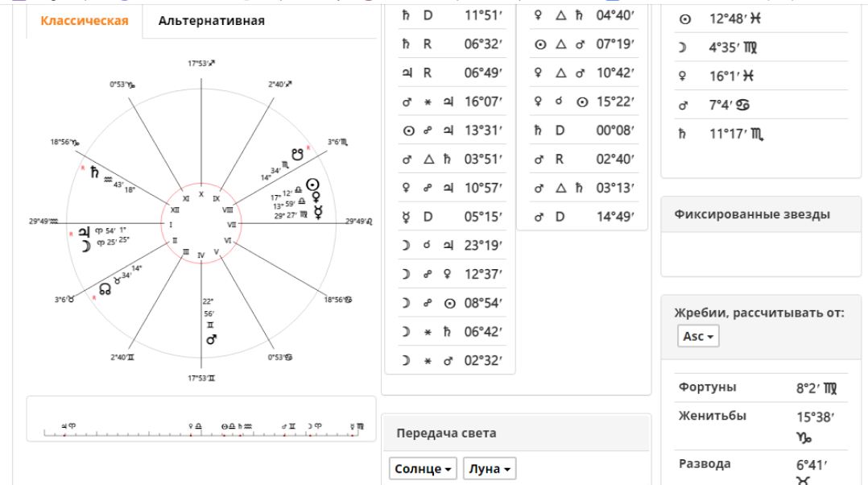Click the Venus glyph on the chart wheel
Viewport: 868px width, 485px height.
[316, 197]
